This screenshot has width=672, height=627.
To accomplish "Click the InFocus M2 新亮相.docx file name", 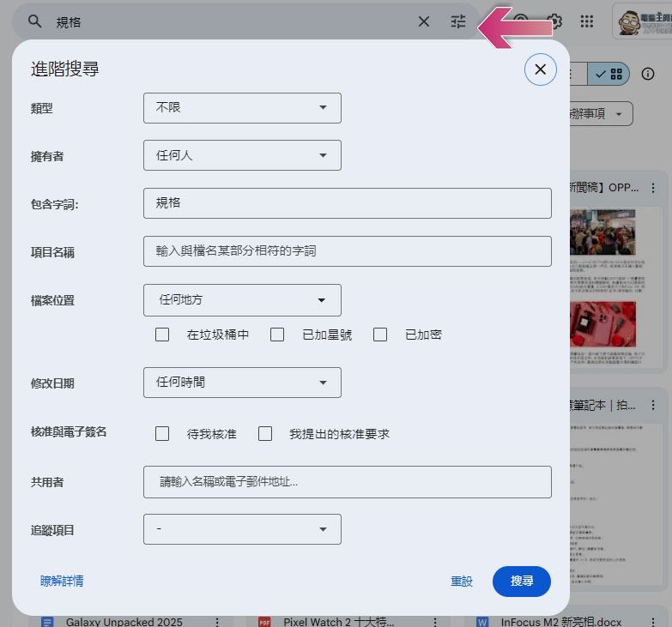I will pyautogui.click(x=561, y=622).
